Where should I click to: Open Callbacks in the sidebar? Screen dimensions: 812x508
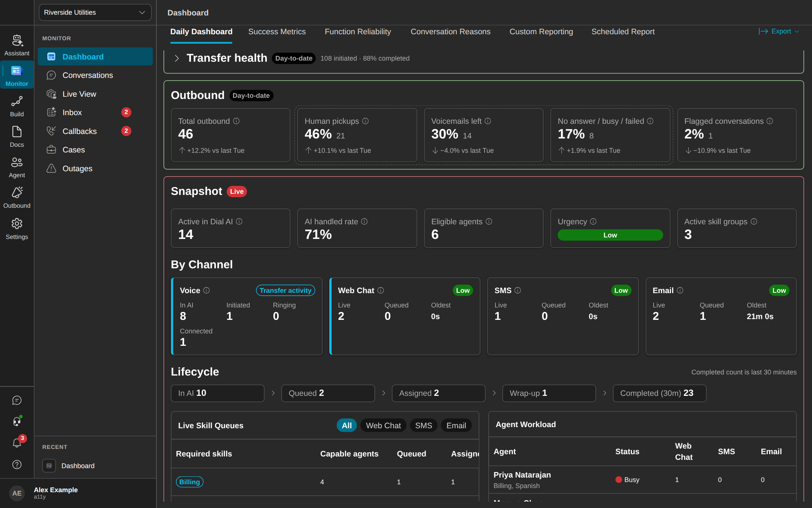pos(95,131)
